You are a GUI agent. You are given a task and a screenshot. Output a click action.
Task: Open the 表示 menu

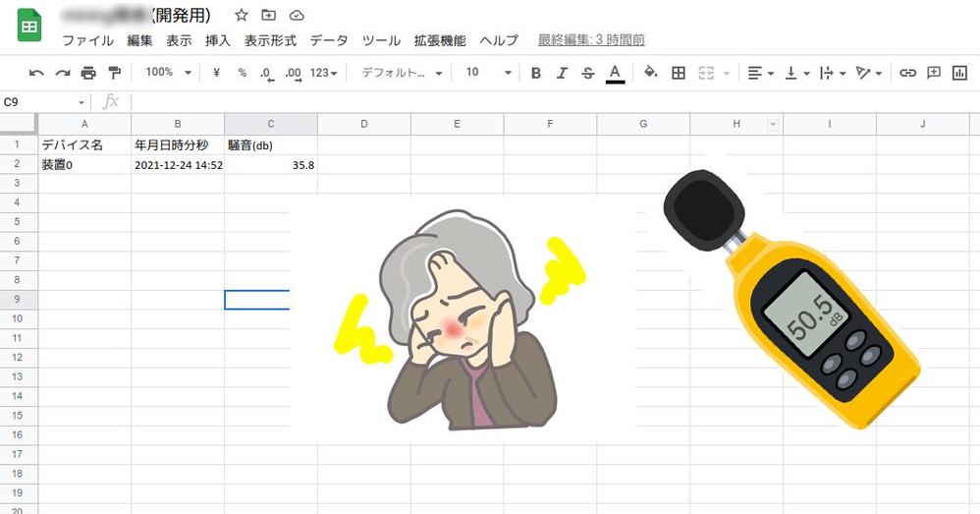tap(179, 40)
